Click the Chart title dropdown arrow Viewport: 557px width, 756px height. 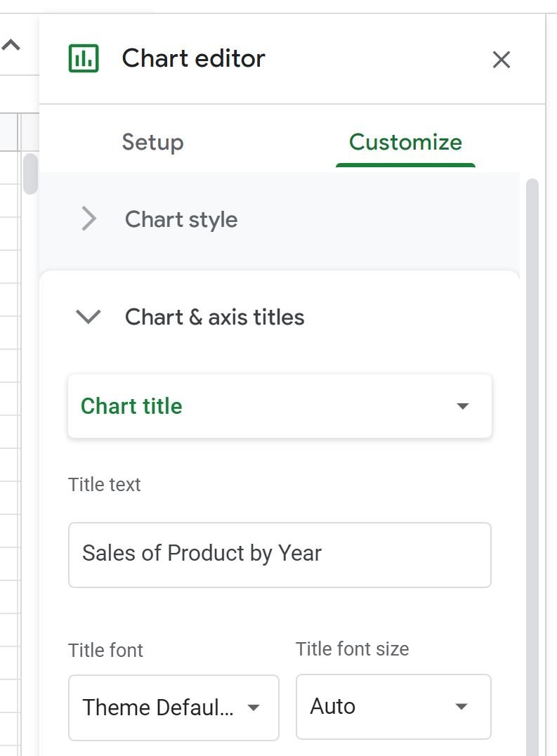tap(463, 406)
